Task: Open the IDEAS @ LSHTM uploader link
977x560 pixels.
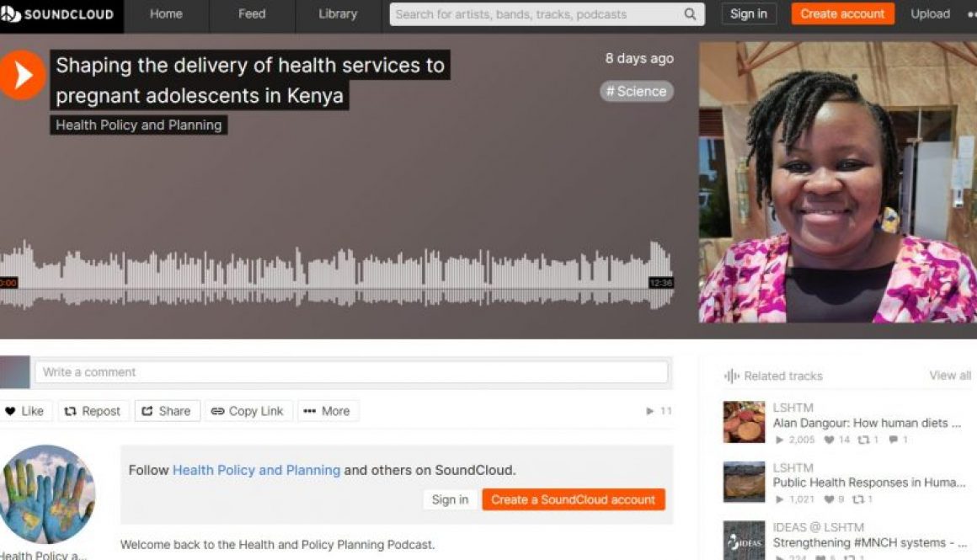Action: (818, 528)
